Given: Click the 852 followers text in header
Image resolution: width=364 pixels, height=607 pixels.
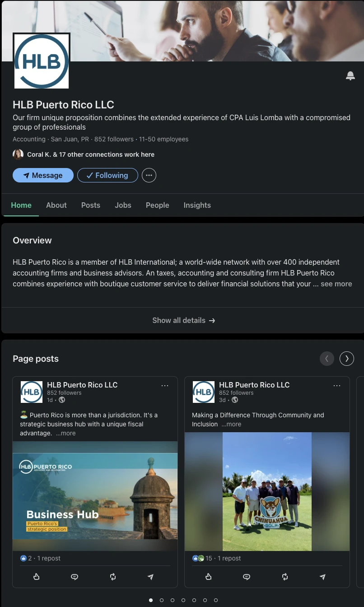Looking at the screenshot, I should 114,139.
